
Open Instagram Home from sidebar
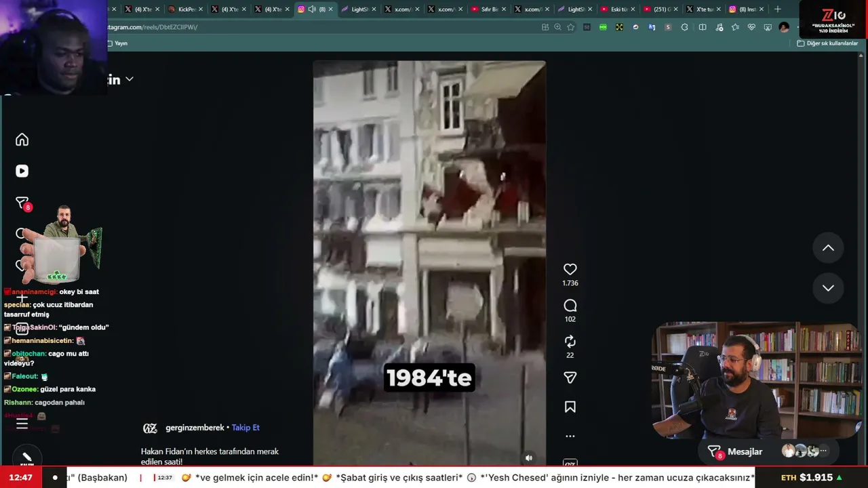(22, 140)
